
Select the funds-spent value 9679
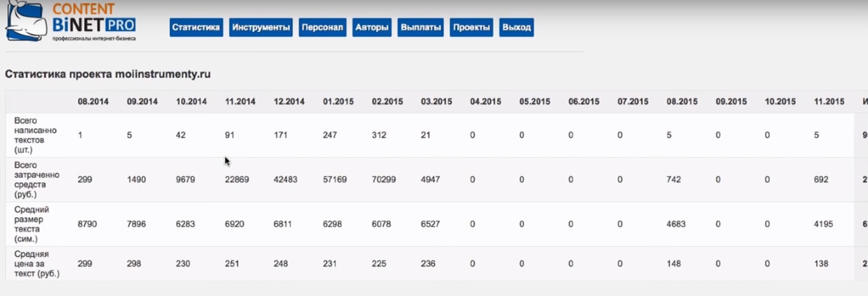click(x=185, y=180)
